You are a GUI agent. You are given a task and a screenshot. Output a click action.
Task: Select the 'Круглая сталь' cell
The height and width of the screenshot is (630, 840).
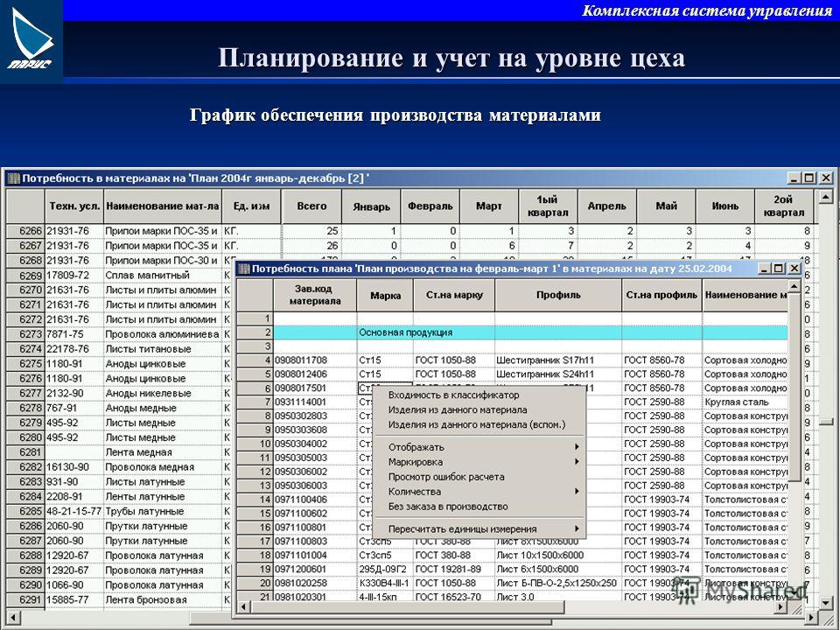click(x=745, y=402)
